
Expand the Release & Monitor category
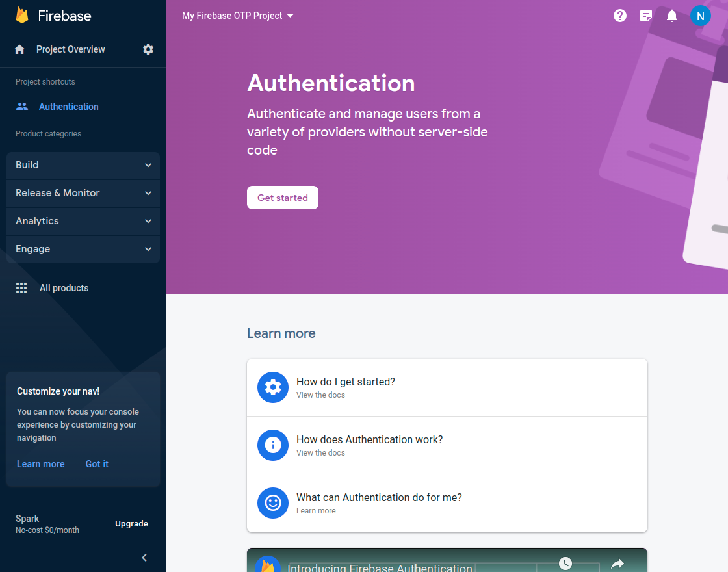[83, 193]
